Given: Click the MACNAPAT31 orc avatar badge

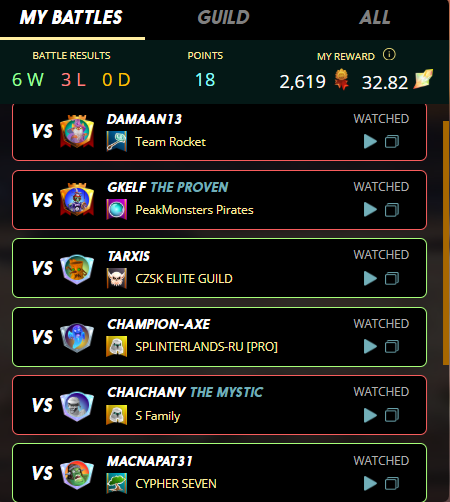Looking at the screenshot, I should (77, 475).
